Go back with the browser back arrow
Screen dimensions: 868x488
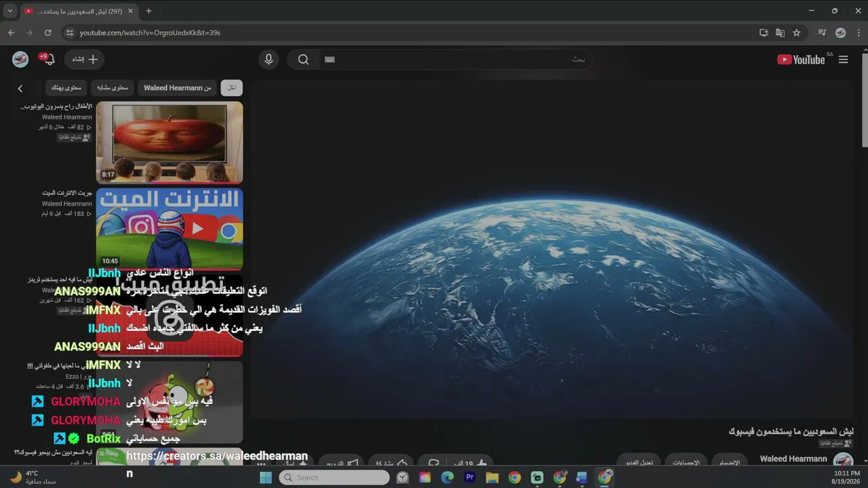tap(12, 33)
